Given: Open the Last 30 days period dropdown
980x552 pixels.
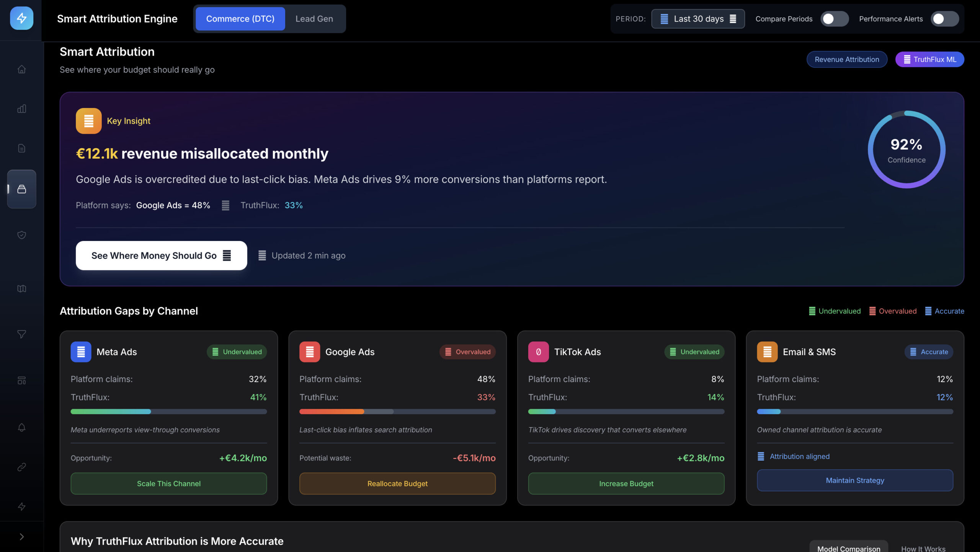Looking at the screenshot, I should click(x=698, y=19).
